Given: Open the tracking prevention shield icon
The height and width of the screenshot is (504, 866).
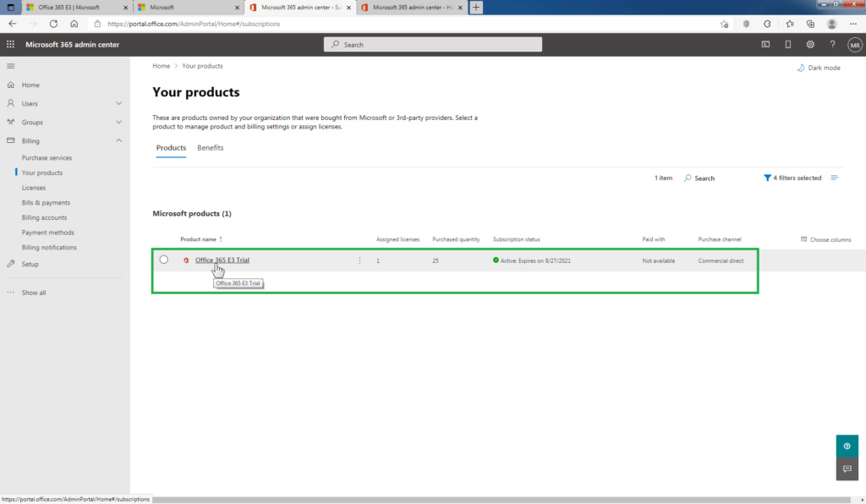Looking at the screenshot, I should click(x=746, y=24).
